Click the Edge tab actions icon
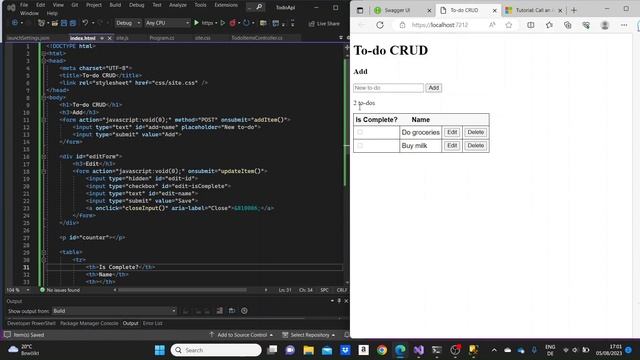Viewport: 640px width, 360px height. pyautogui.click(x=360, y=10)
